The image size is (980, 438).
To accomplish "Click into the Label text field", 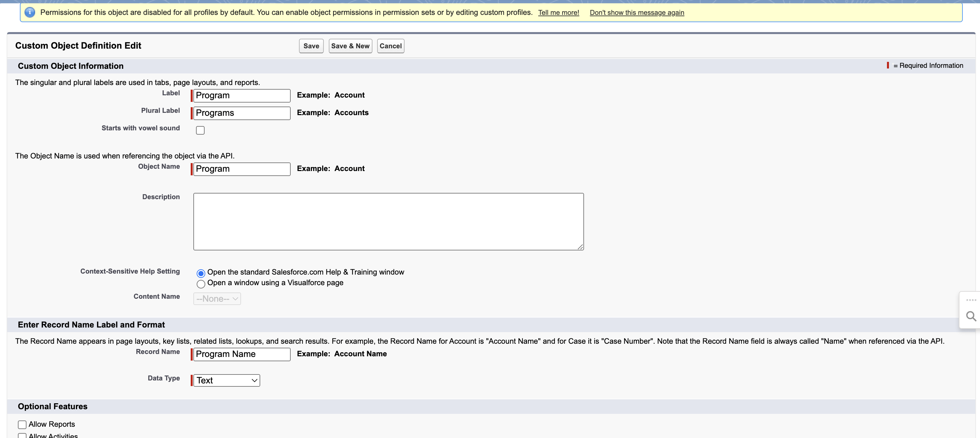I will [x=242, y=95].
